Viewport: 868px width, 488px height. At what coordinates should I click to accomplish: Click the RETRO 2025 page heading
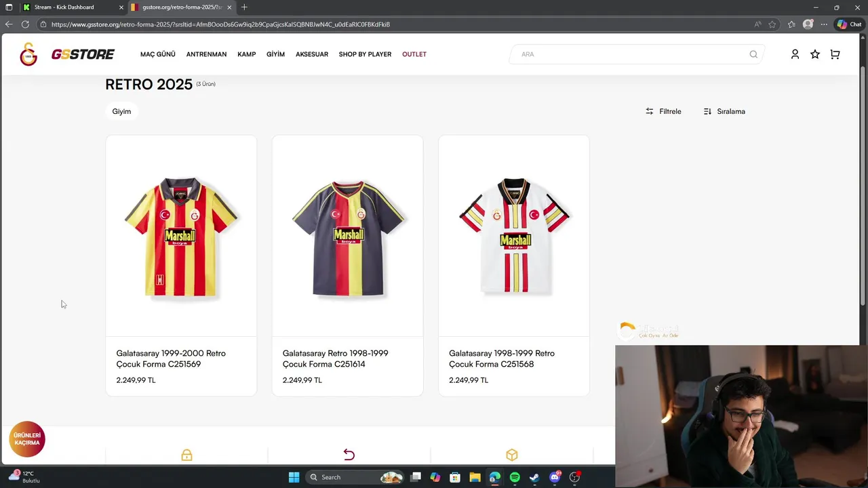[x=149, y=85]
